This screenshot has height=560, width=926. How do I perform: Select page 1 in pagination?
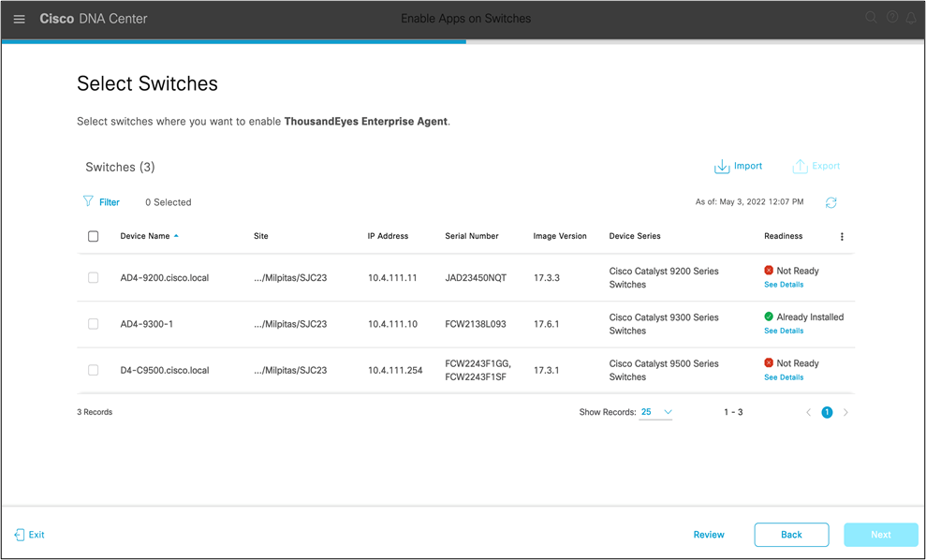click(827, 412)
